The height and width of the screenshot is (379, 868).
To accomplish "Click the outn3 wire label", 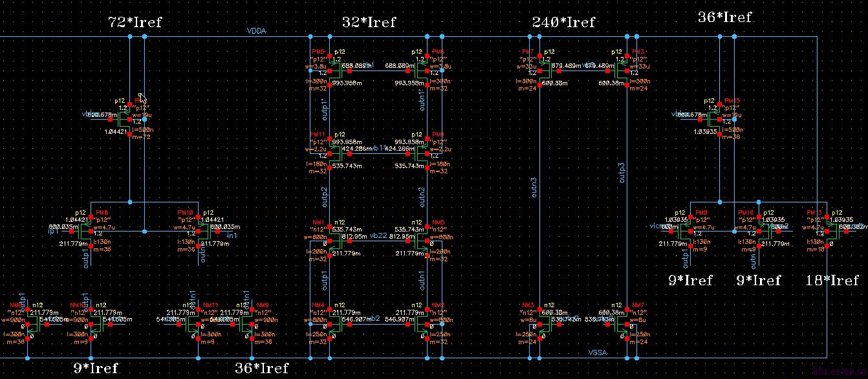I will (534, 189).
